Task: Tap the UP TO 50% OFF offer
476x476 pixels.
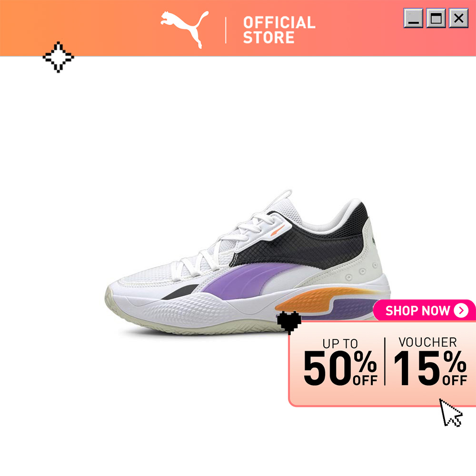Action: 340,362
